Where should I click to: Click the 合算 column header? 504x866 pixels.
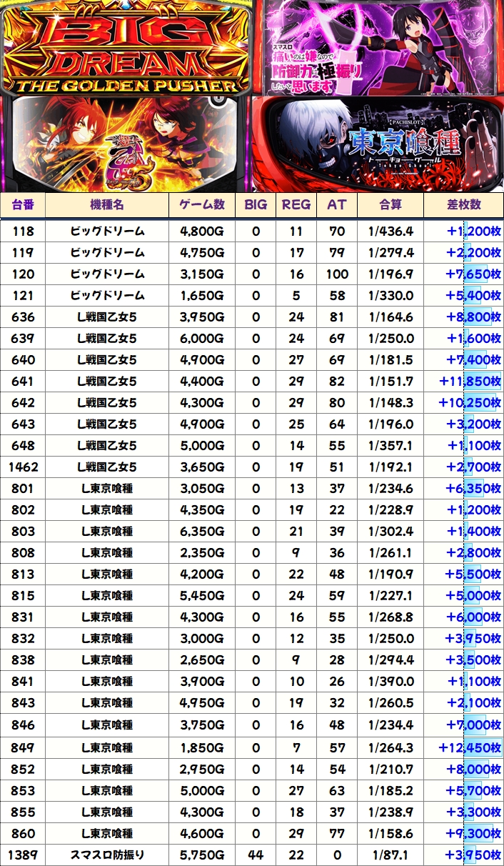tap(390, 205)
